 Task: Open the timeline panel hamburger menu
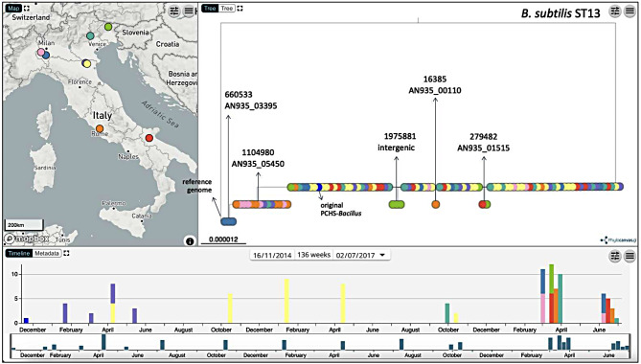coord(630,256)
